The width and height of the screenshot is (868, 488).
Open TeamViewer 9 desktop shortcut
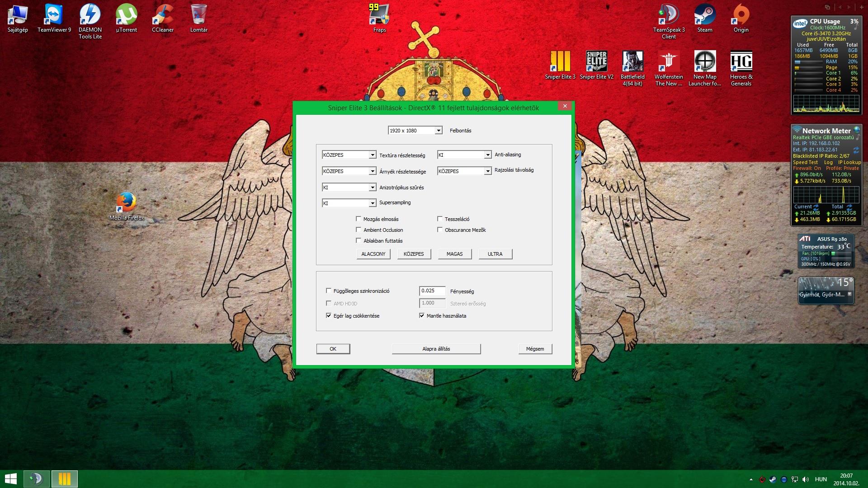click(x=54, y=19)
